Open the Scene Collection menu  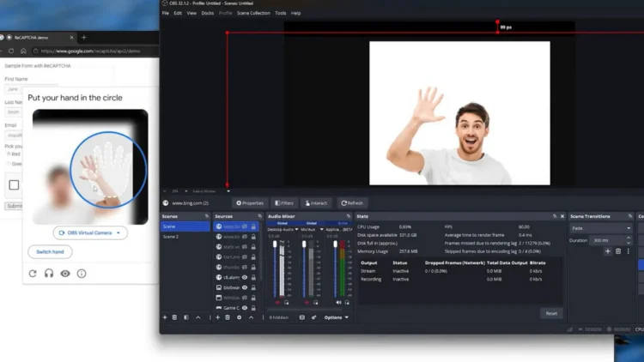[x=253, y=13]
